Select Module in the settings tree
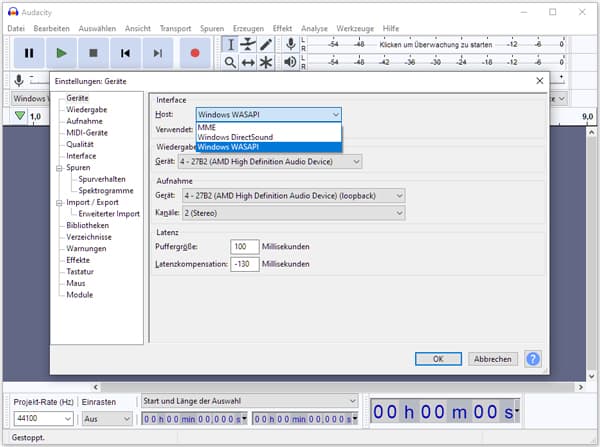600x447 pixels. pos(80,295)
